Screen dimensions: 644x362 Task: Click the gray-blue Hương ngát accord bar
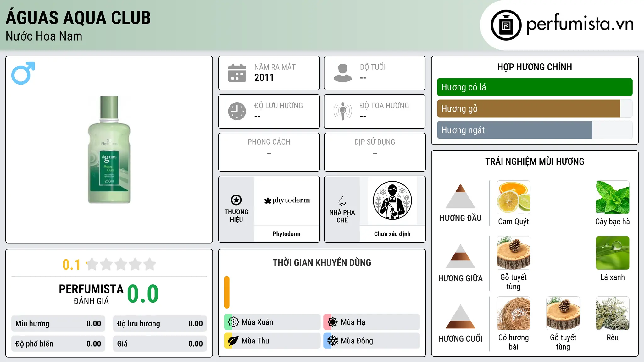514,130
